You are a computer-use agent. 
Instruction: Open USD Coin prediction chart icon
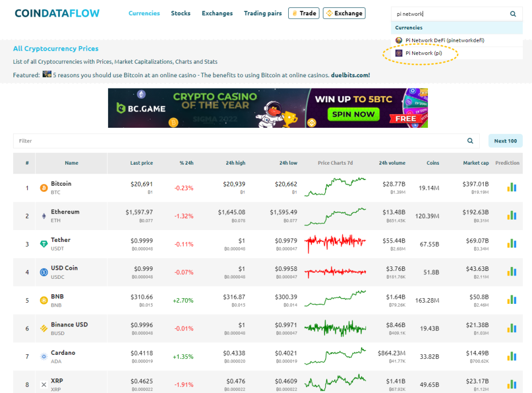(x=512, y=271)
